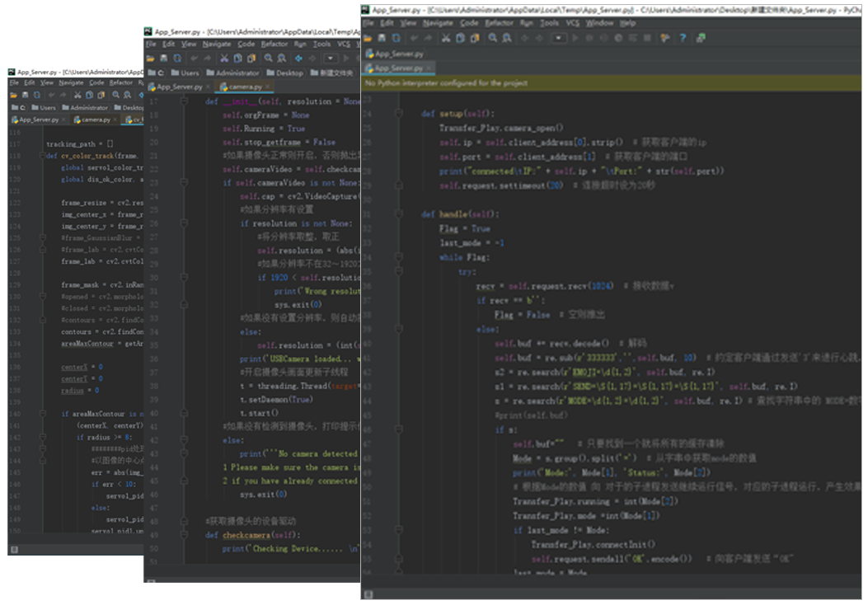This screenshot has width=868, height=605.
Task: Click the Save All icon in the right window toolbar
Action: [x=382, y=38]
